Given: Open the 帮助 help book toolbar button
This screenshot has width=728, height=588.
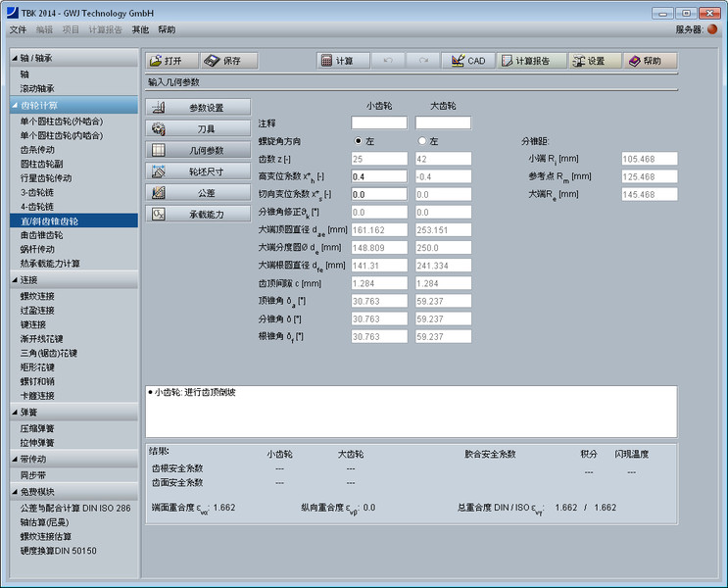Looking at the screenshot, I should (x=650, y=61).
